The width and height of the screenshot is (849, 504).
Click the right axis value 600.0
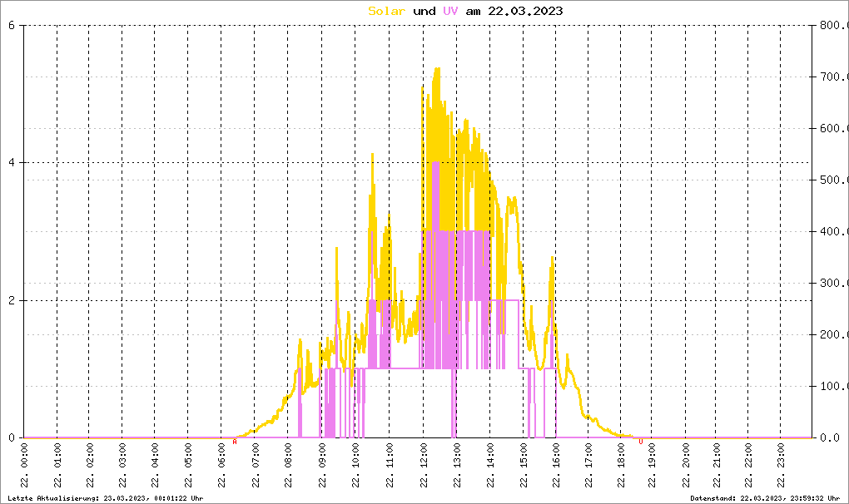click(x=832, y=128)
